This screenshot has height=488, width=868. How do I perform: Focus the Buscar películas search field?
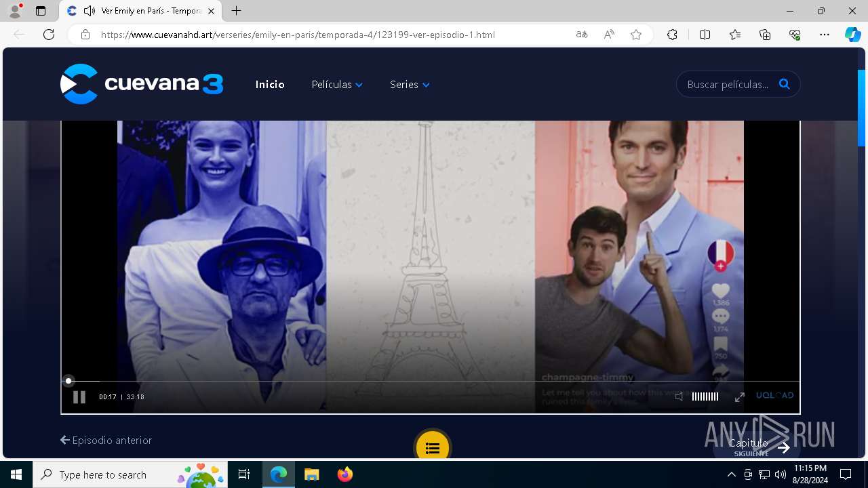pyautogui.click(x=728, y=85)
